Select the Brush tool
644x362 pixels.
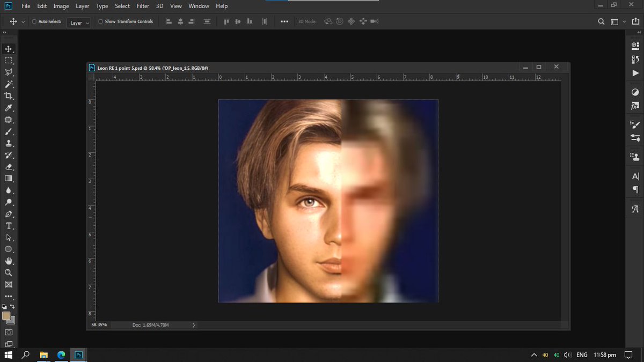(x=9, y=131)
